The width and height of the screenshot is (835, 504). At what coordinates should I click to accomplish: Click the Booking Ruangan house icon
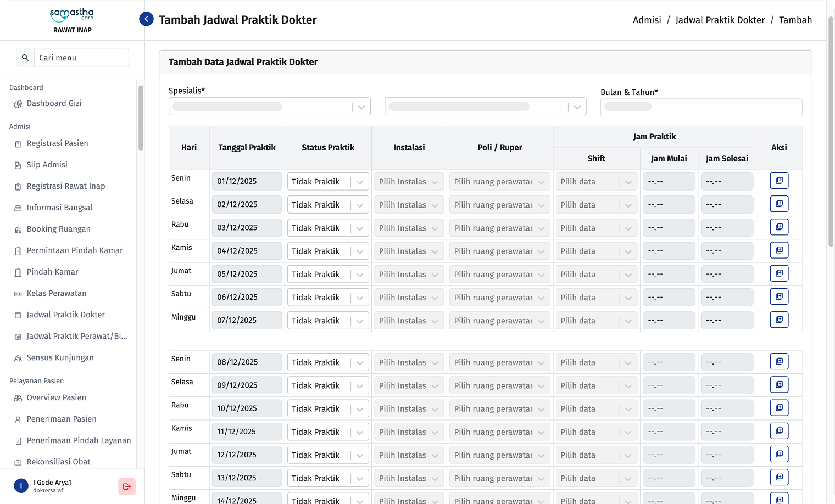point(18,229)
